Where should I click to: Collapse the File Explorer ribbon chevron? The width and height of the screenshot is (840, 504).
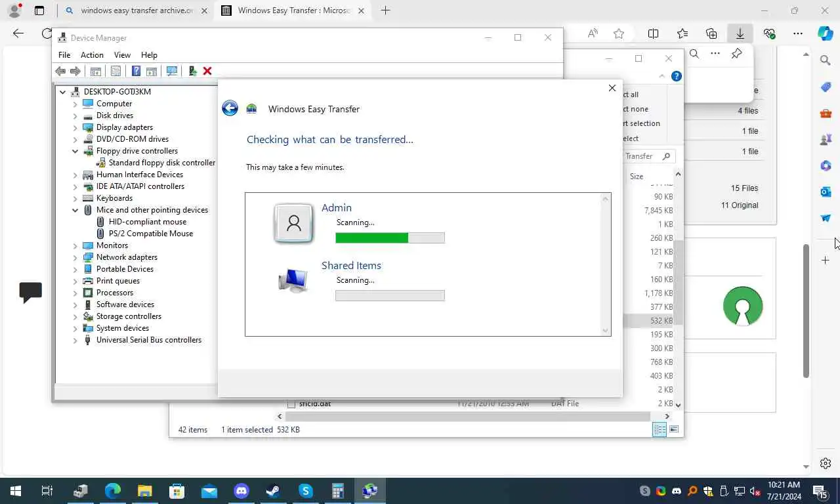coord(662,76)
